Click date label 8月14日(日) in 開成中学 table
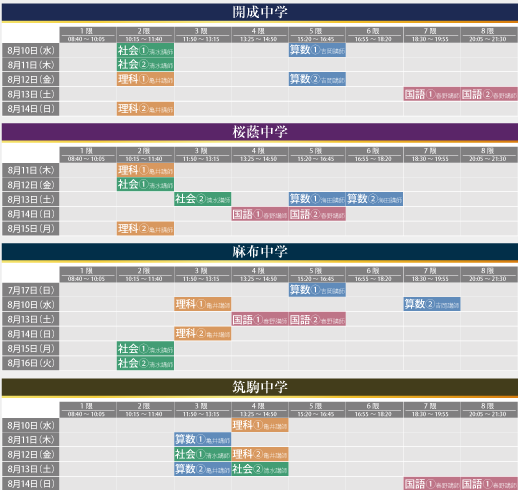Viewport: 518px width, 490px height. click(31, 109)
